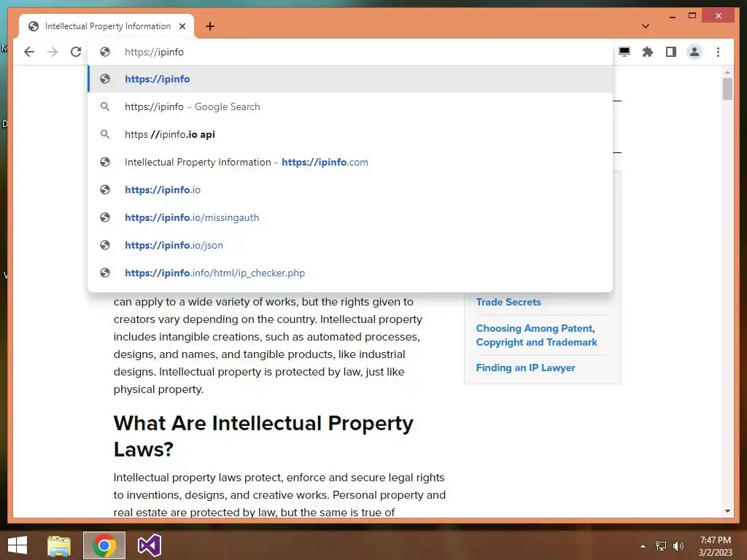Toggle the browser side panel

pyautogui.click(x=671, y=52)
